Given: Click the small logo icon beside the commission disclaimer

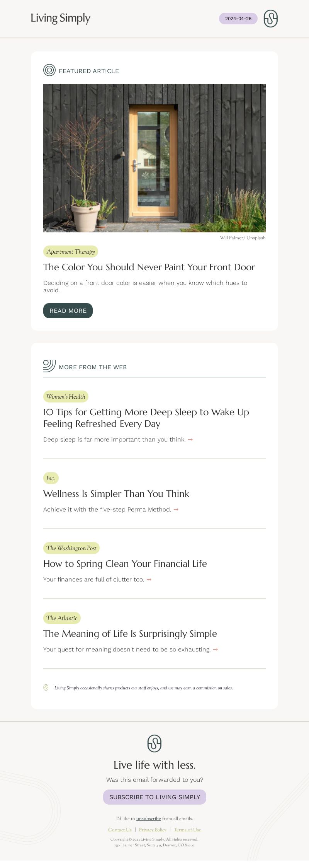Looking at the screenshot, I should pos(46,687).
